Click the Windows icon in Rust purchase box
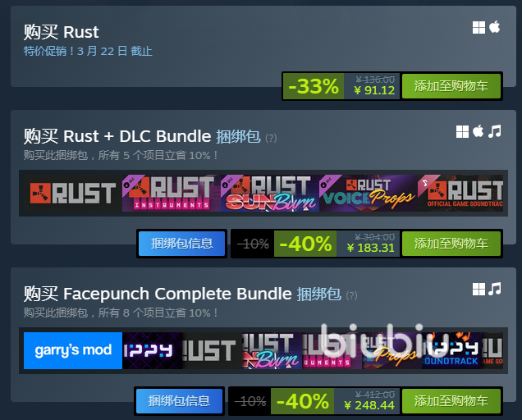 point(478,27)
